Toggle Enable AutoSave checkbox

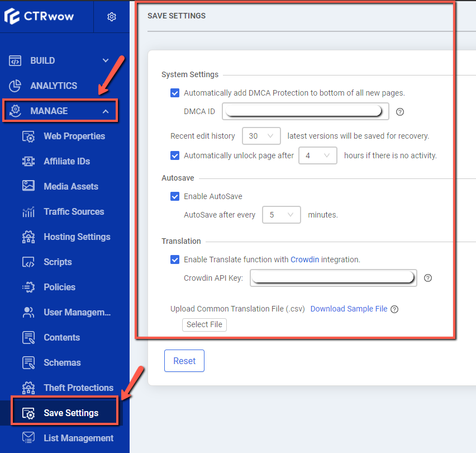tap(175, 196)
